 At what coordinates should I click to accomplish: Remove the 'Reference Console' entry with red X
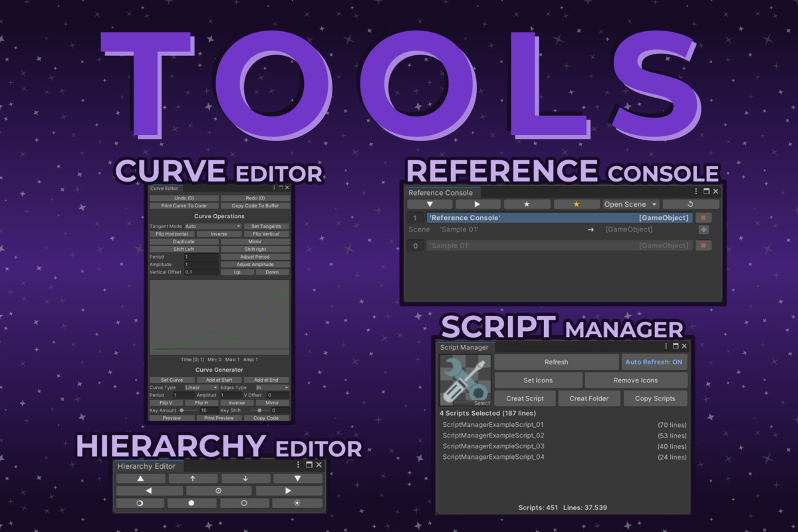click(x=704, y=217)
